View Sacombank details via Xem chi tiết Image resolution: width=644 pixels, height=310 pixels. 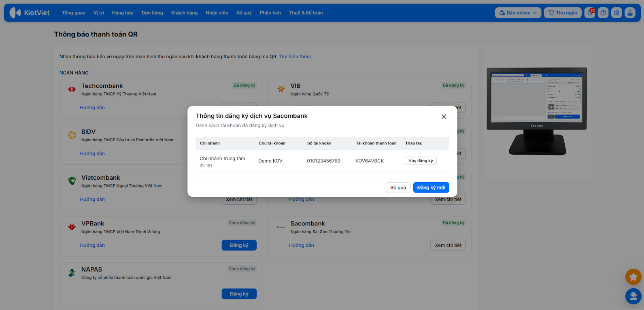coord(448,245)
